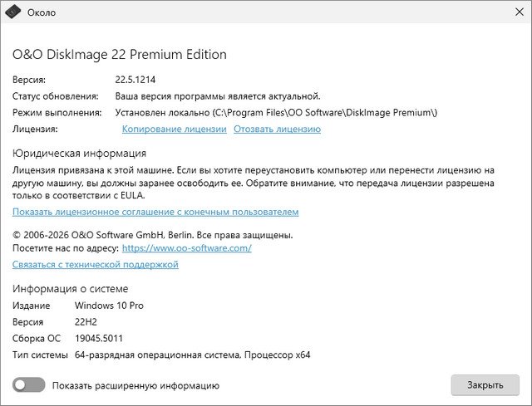Click the 22H2 system version value
The width and height of the screenshot is (532, 406).
[x=87, y=322]
